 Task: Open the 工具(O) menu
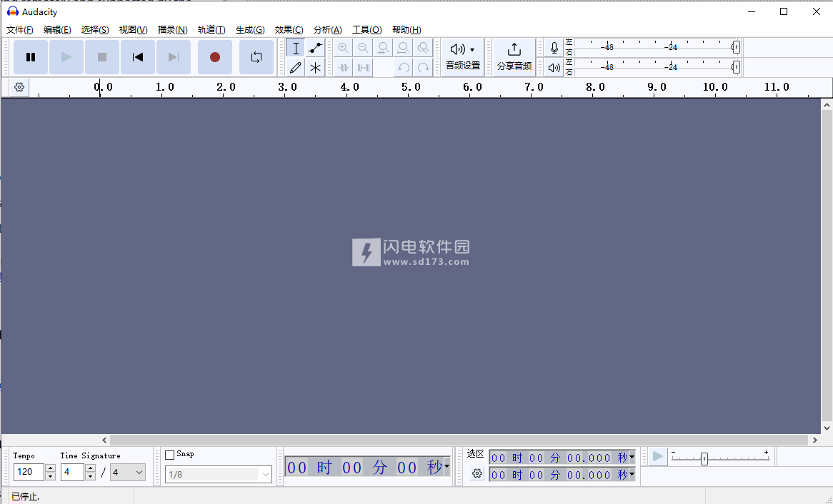[367, 30]
